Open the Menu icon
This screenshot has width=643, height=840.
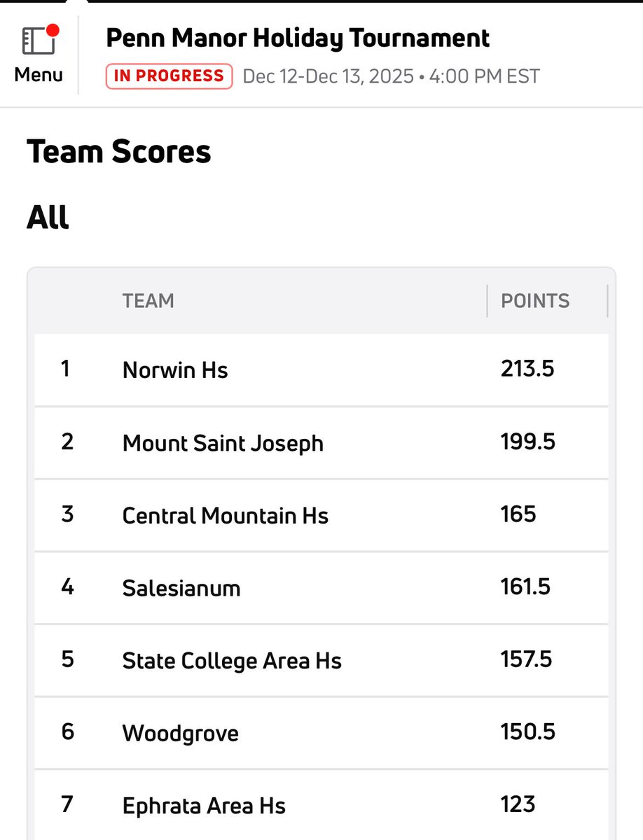[x=39, y=41]
